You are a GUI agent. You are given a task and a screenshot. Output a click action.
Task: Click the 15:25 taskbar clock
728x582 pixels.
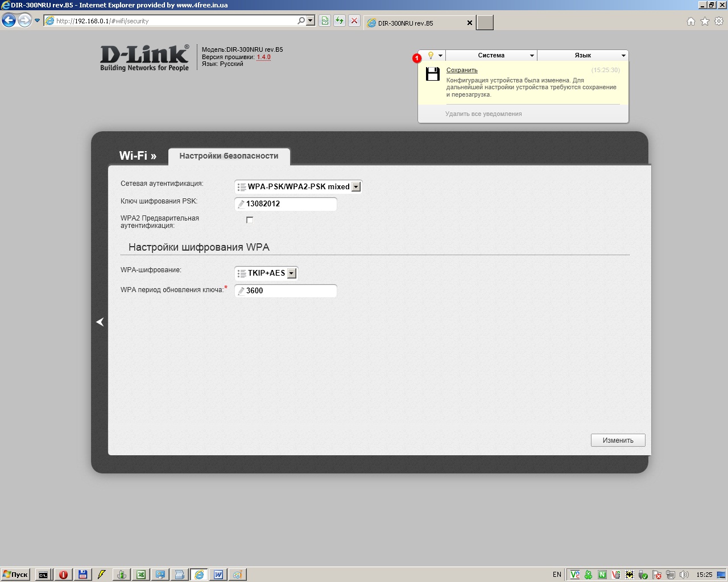pos(704,575)
